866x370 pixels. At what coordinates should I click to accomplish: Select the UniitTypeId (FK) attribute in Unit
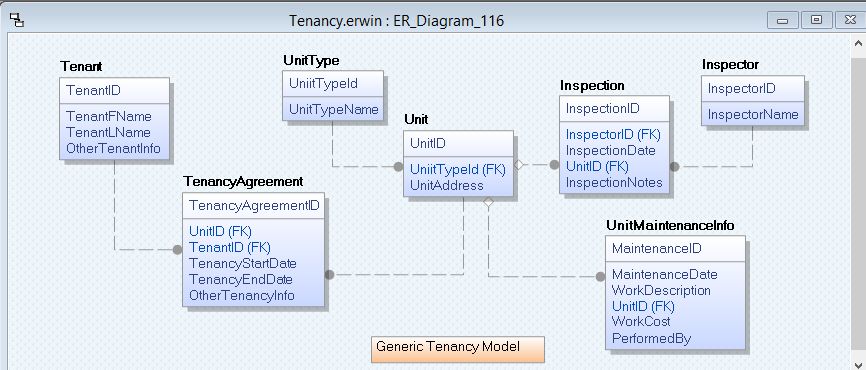point(458,170)
